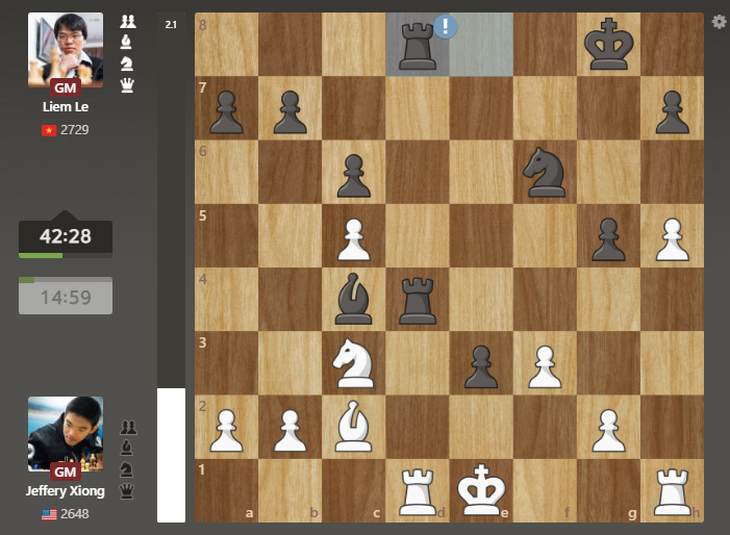This screenshot has width=730, height=535.
Task: Click the white king on e1
Action: click(481, 490)
